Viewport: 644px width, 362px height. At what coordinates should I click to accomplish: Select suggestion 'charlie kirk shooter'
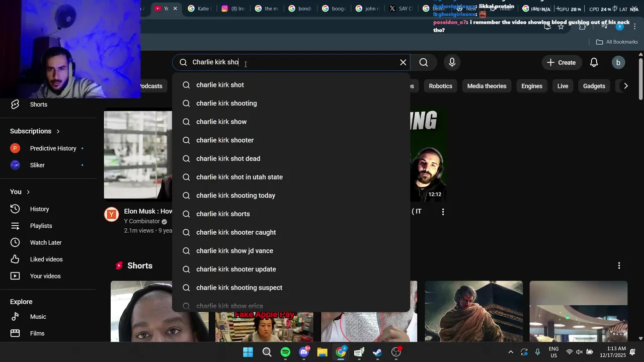pos(291,140)
